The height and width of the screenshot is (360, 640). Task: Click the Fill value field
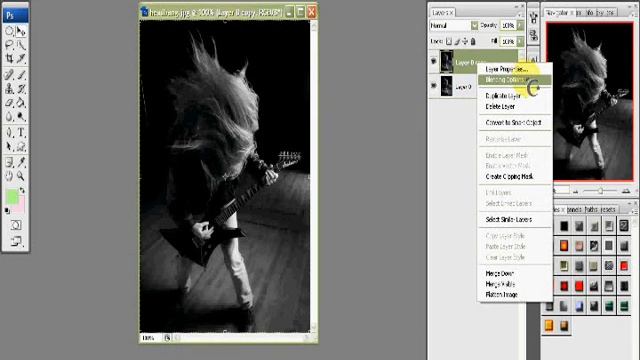click(508, 41)
